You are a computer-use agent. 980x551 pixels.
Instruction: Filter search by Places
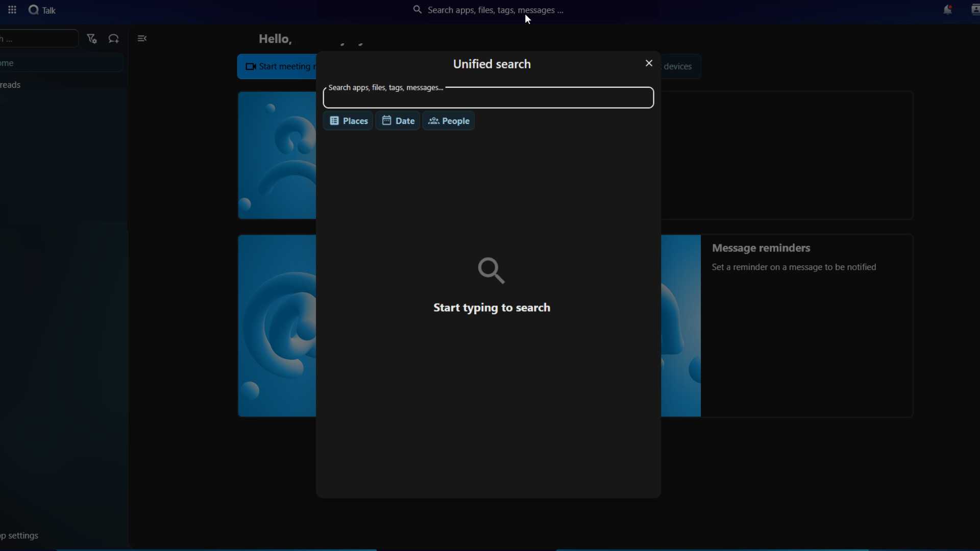tap(348, 121)
